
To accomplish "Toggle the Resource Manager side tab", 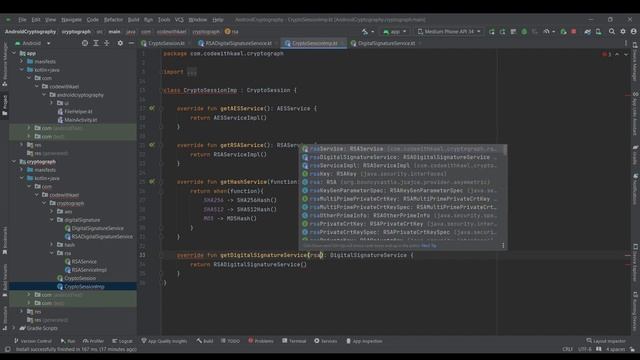I will point(5,64).
